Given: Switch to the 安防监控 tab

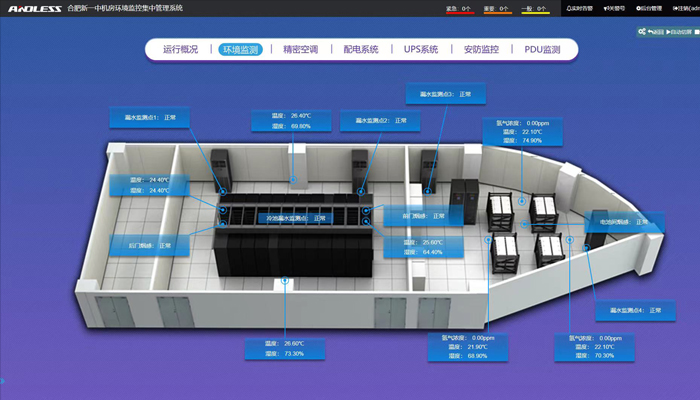Looking at the screenshot, I should click(481, 49).
